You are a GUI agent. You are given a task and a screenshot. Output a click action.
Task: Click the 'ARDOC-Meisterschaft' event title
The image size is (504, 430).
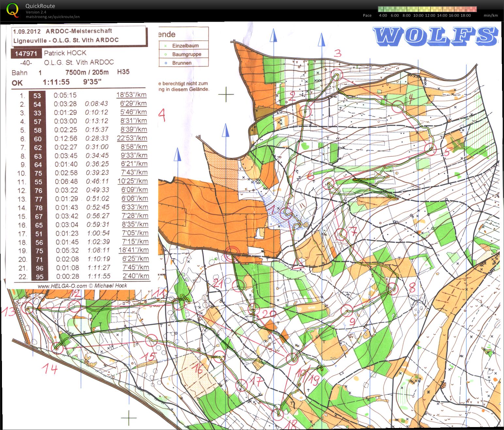click(79, 31)
